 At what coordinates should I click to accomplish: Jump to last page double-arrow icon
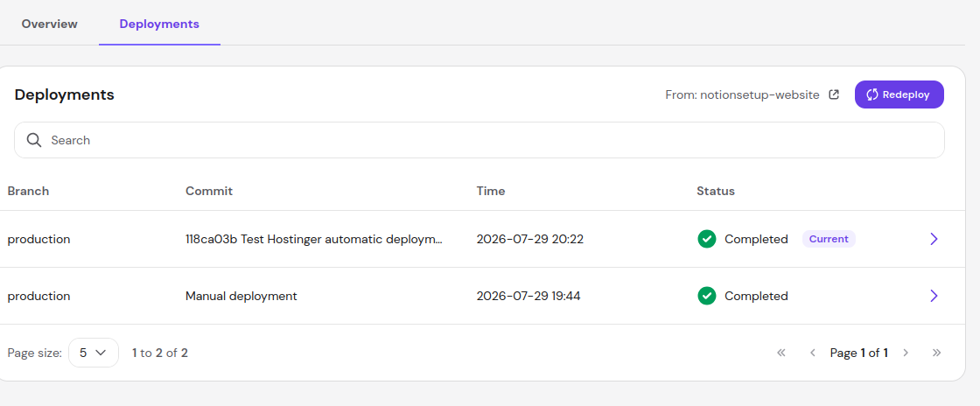936,353
